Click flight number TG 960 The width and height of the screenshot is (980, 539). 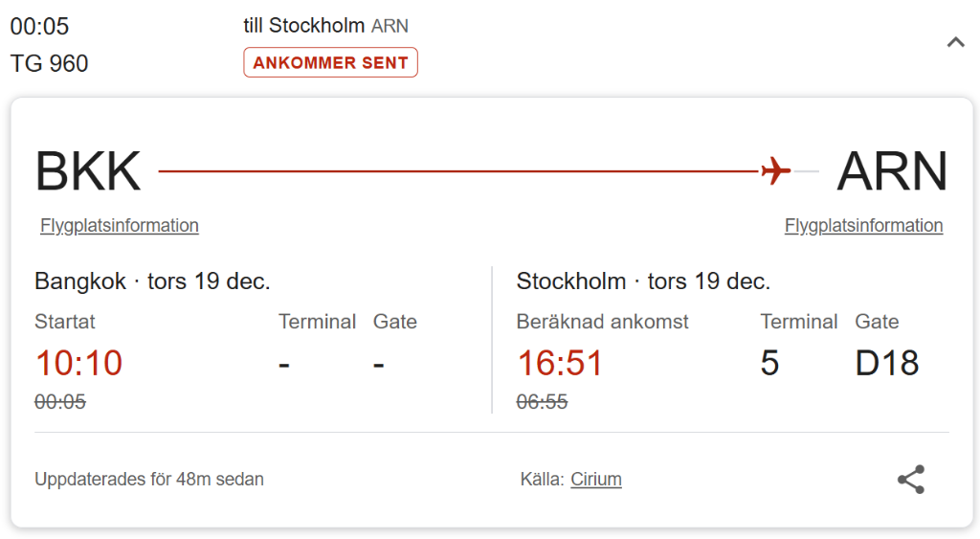50,63
